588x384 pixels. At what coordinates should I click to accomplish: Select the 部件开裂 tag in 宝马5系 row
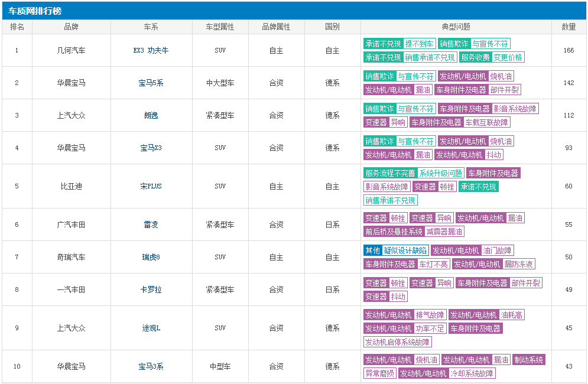504,90
